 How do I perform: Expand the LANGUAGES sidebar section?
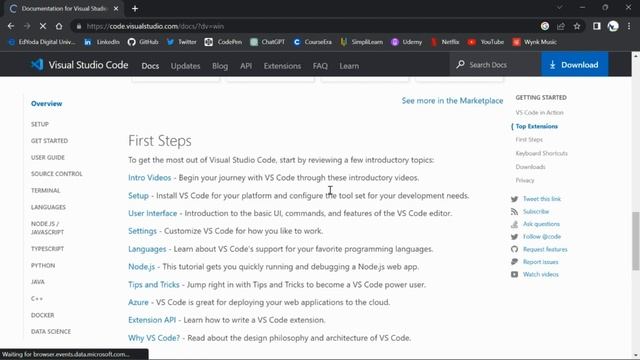click(48, 207)
